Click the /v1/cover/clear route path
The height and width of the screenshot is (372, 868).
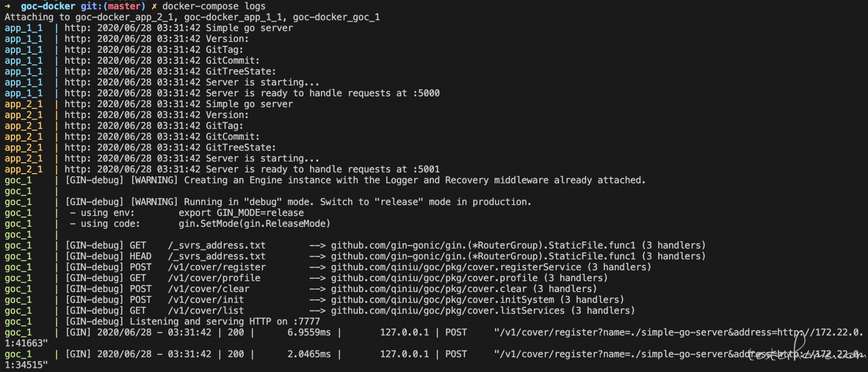click(209, 289)
